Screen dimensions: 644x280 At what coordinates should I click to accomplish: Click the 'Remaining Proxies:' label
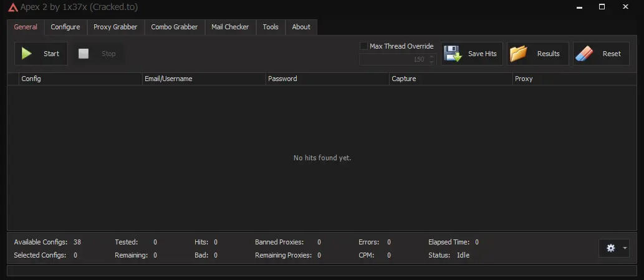(284, 255)
